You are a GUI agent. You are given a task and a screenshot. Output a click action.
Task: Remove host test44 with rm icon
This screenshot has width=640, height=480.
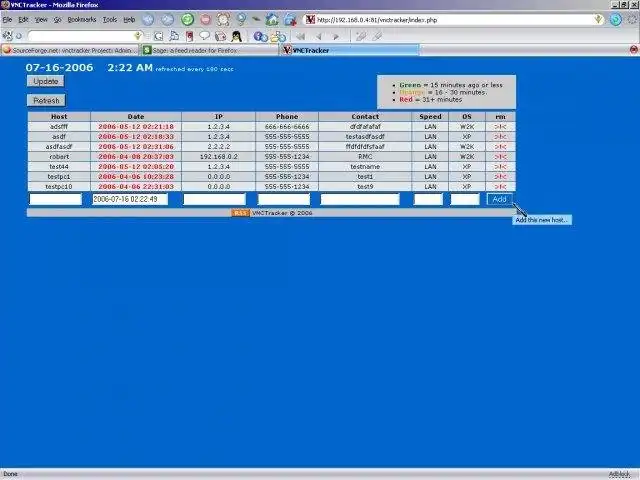[x=500, y=167]
